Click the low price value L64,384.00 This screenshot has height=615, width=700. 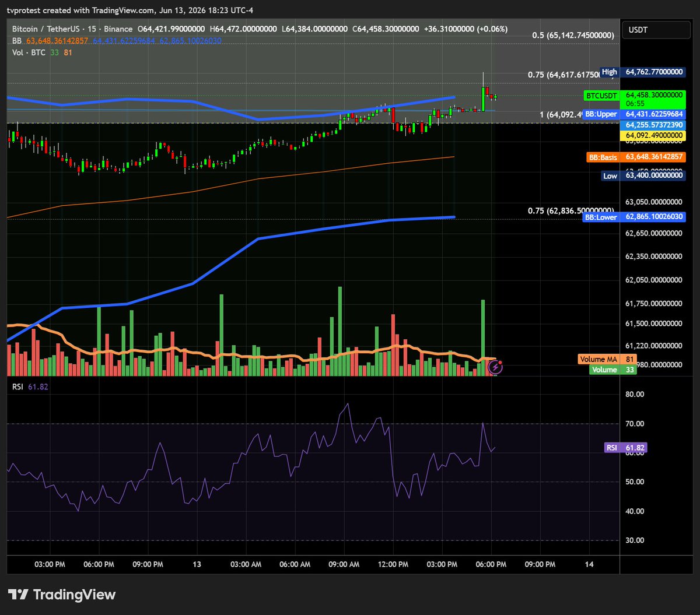pos(314,29)
